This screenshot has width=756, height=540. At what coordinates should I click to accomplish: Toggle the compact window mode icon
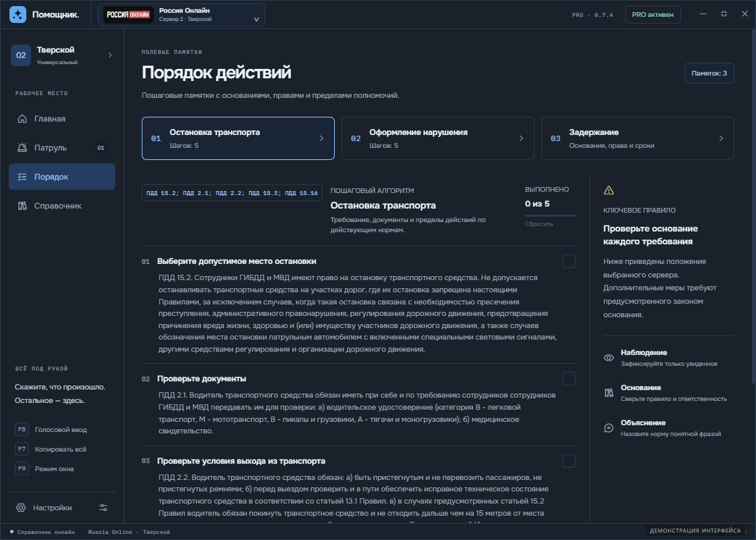pos(724,14)
